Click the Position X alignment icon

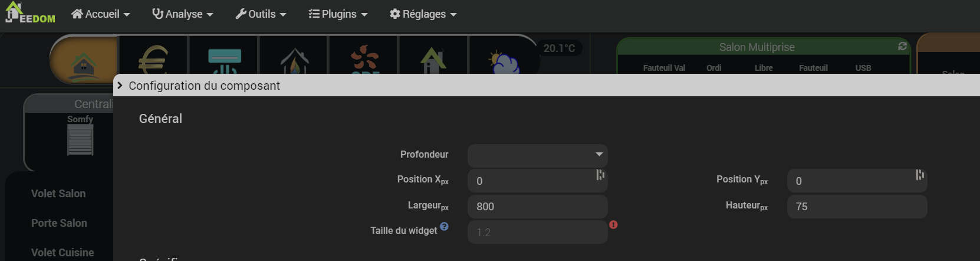(x=600, y=175)
